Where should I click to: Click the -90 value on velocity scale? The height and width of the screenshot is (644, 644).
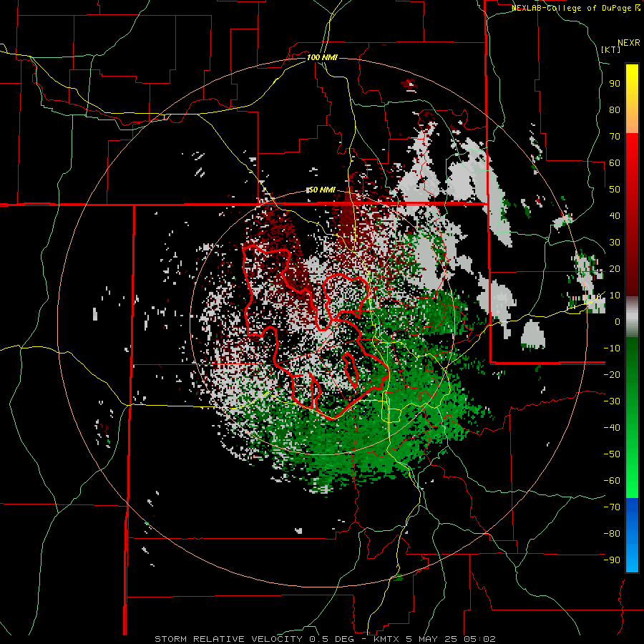coord(612,560)
